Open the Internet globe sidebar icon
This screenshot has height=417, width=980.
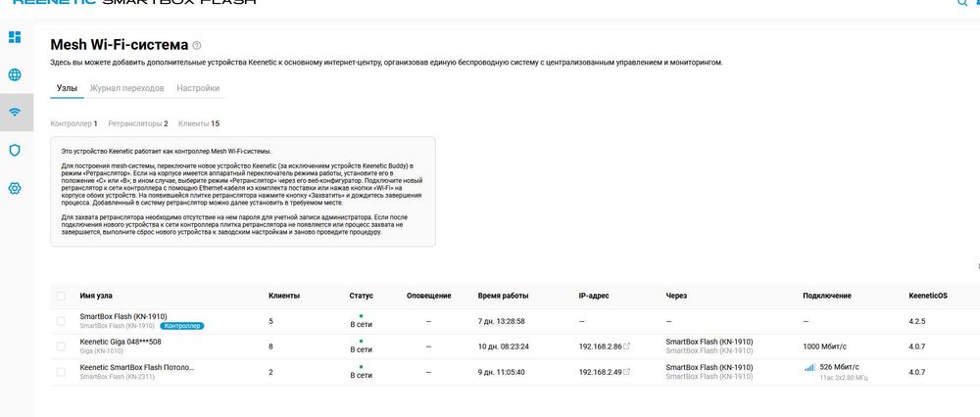click(x=15, y=75)
